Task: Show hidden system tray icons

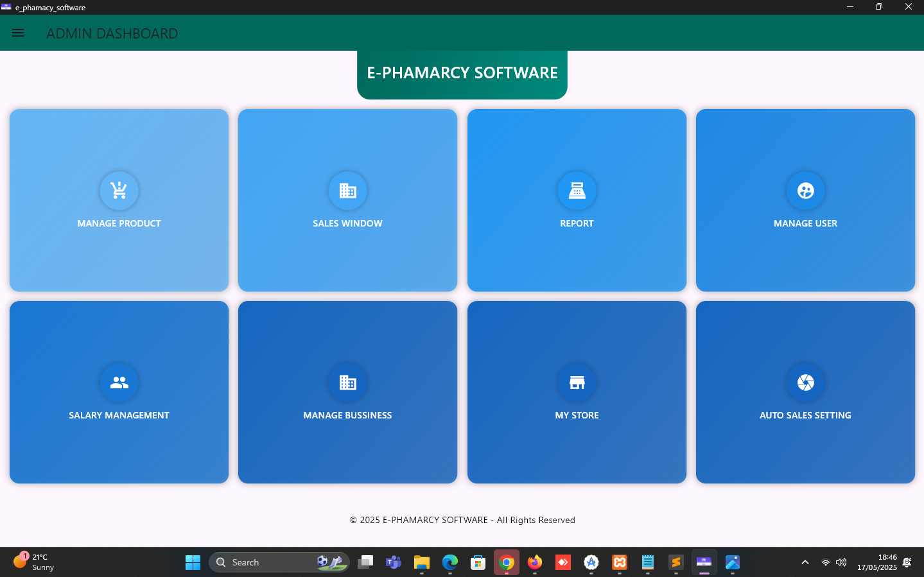Action: (x=805, y=562)
